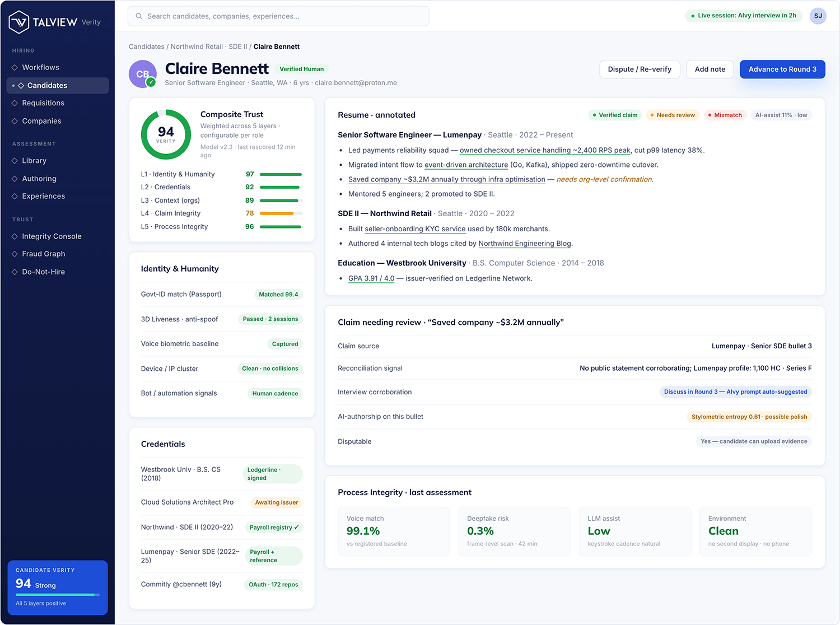Click the Discuss in Round 3 suggestion chip
This screenshot has width=840, height=625.
[x=735, y=392]
